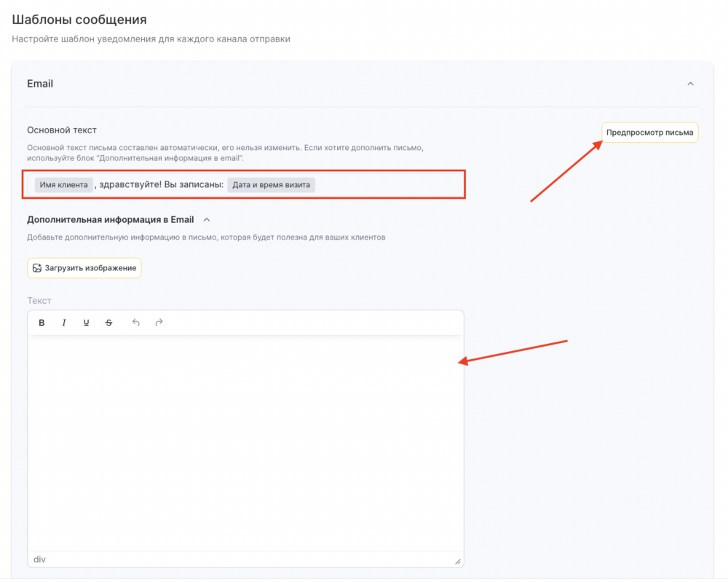The image size is (728, 582).
Task: Select the Имя клиента variable chip
Action: coord(63,185)
